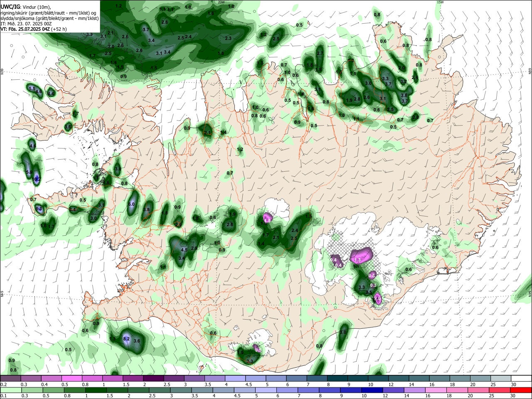Select the 'VT: Fös. 25.07.2025 04Z (+52 h)' line

(34, 29)
